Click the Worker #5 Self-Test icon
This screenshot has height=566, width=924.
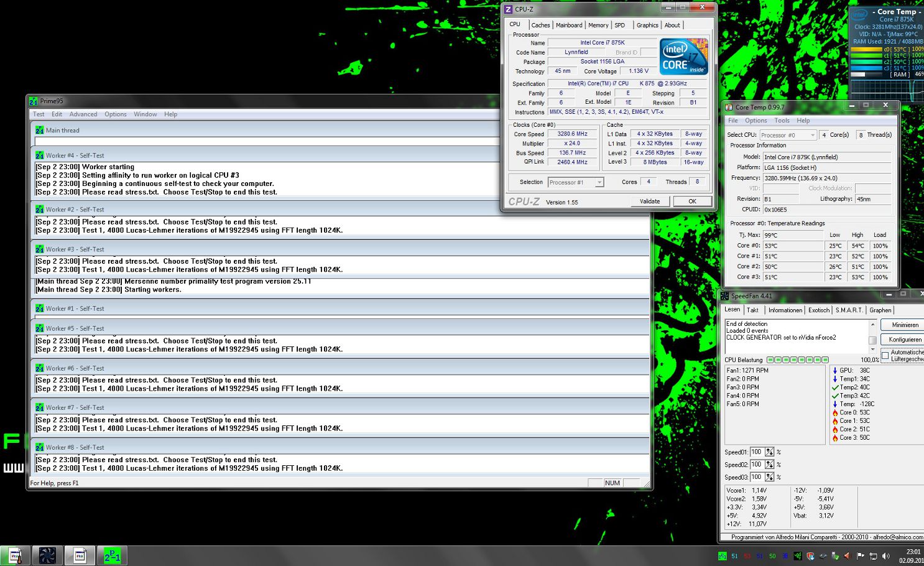(40, 328)
